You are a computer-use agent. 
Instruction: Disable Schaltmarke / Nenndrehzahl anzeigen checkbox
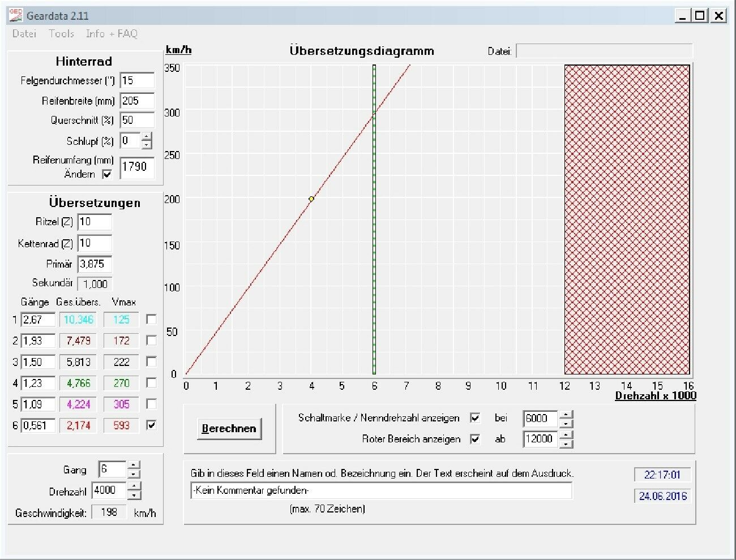[476, 418]
